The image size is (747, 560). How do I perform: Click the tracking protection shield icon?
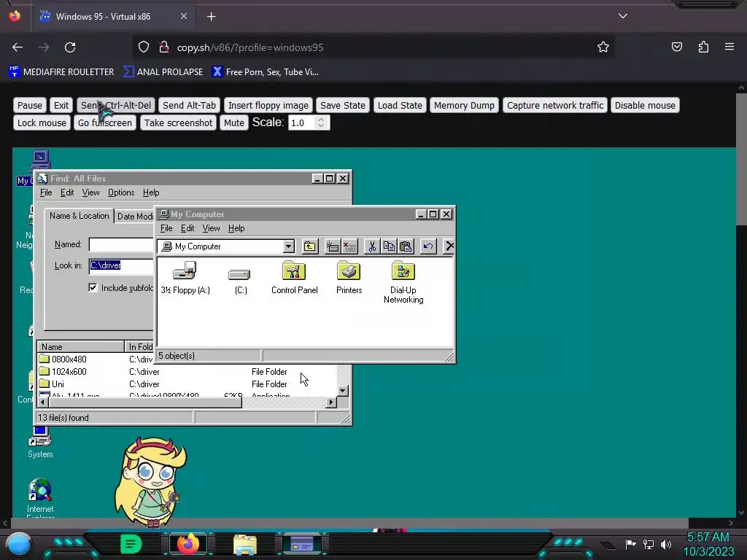(144, 47)
